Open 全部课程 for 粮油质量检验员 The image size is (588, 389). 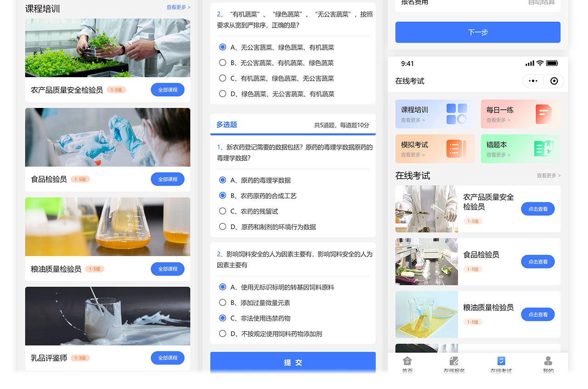pos(168,269)
